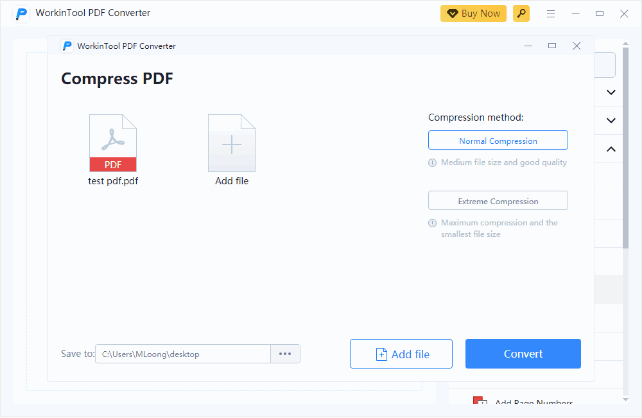
Task: Close the Compress PDF dialog
Action: coord(576,46)
